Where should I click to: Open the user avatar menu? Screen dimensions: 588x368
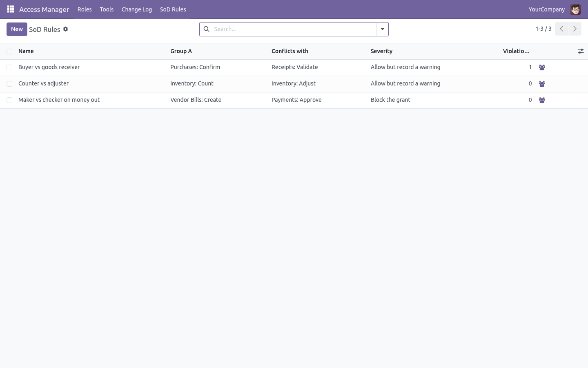click(x=575, y=9)
